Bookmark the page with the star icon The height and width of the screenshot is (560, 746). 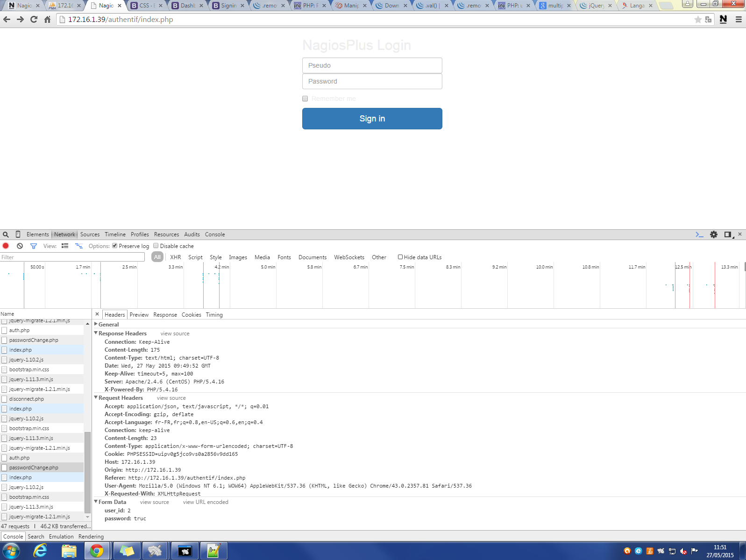coord(698,20)
